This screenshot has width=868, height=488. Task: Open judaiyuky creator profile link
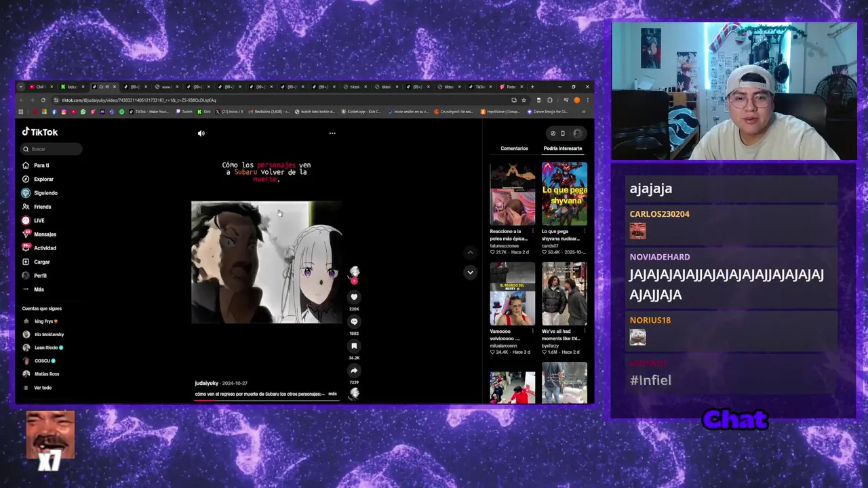pos(206,384)
